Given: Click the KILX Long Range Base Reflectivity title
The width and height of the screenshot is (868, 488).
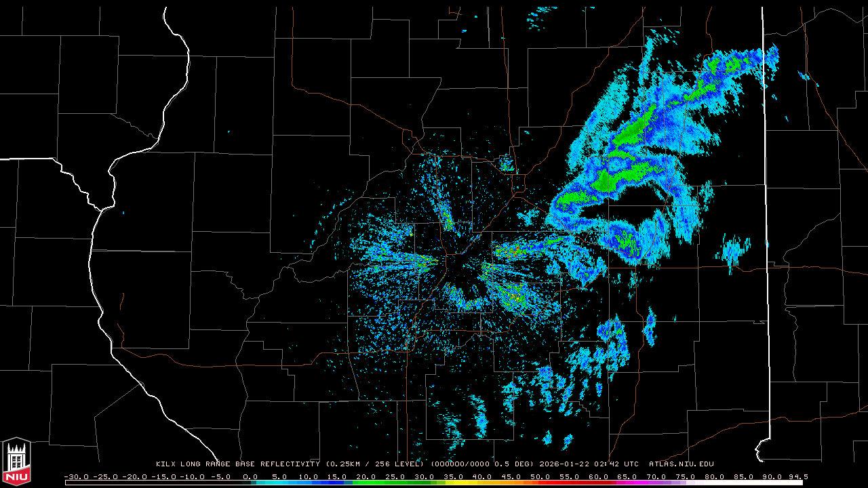Looking at the screenshot, I should tap(238, 464).
